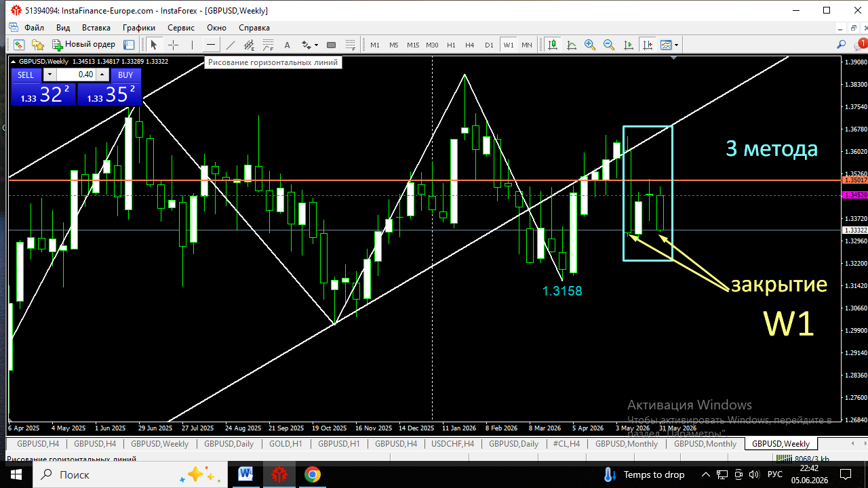The image size is (868, 488).
Task: Select the Fibonacci retracement tool
Action: 268,45
